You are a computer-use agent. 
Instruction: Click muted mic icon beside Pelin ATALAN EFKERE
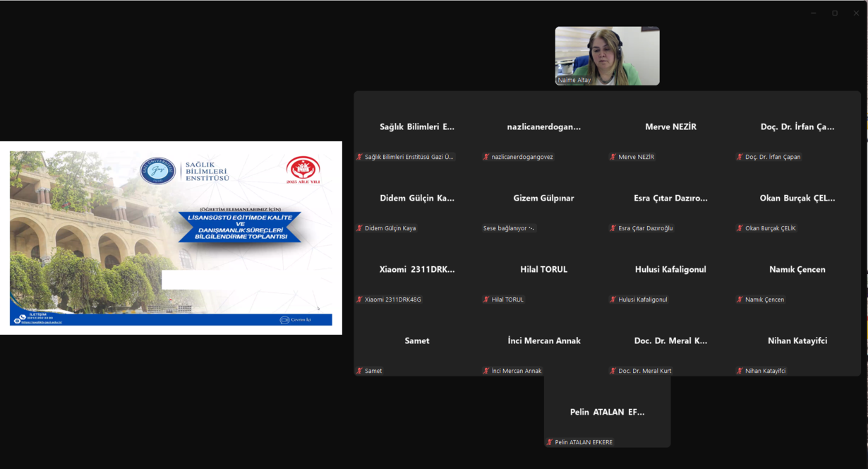550,442
